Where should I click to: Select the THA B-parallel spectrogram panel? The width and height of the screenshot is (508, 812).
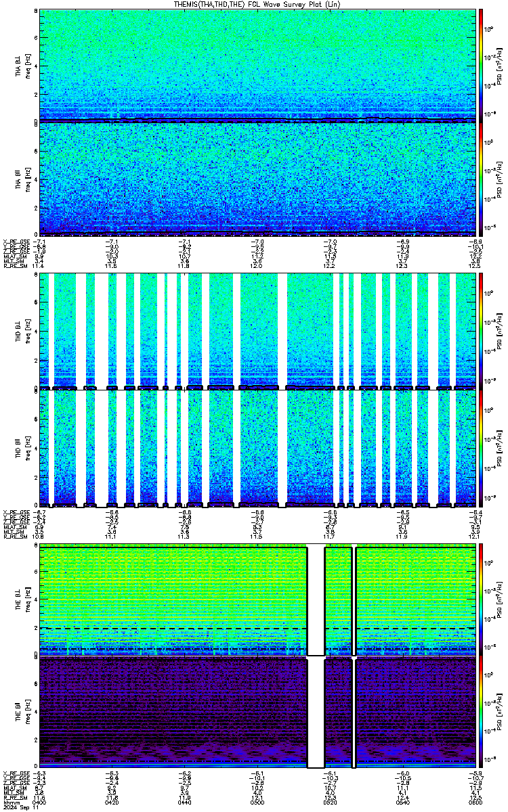click(x=257, y=179)
